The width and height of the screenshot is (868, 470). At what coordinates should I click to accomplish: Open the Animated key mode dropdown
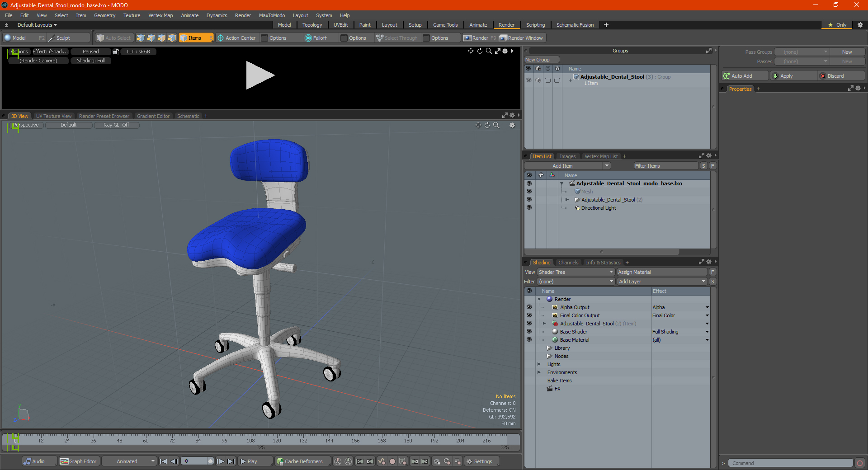click(x=129, y=461)
